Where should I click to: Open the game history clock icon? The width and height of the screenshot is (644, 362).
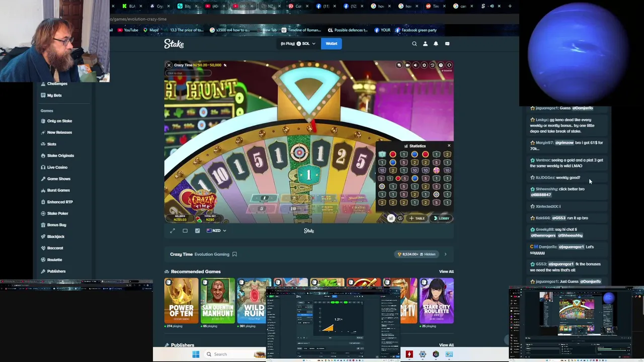click(432, 65)
